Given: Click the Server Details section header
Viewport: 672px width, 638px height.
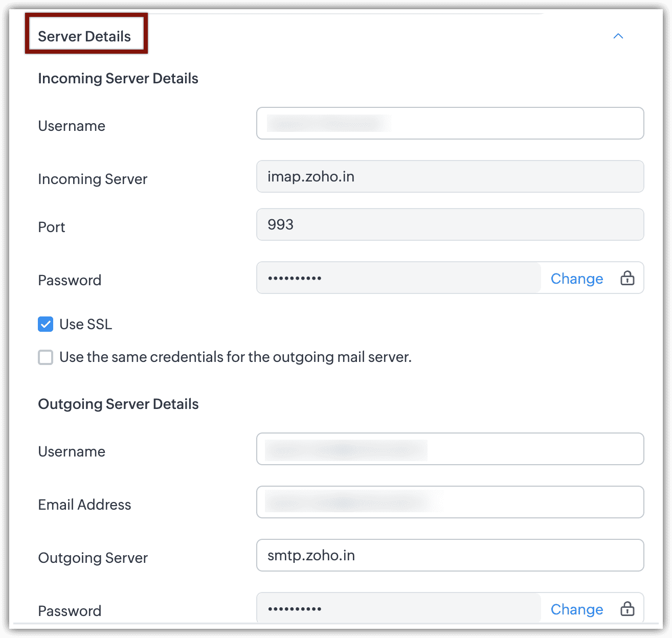Looking at the screenshot, I should (84, 36).
